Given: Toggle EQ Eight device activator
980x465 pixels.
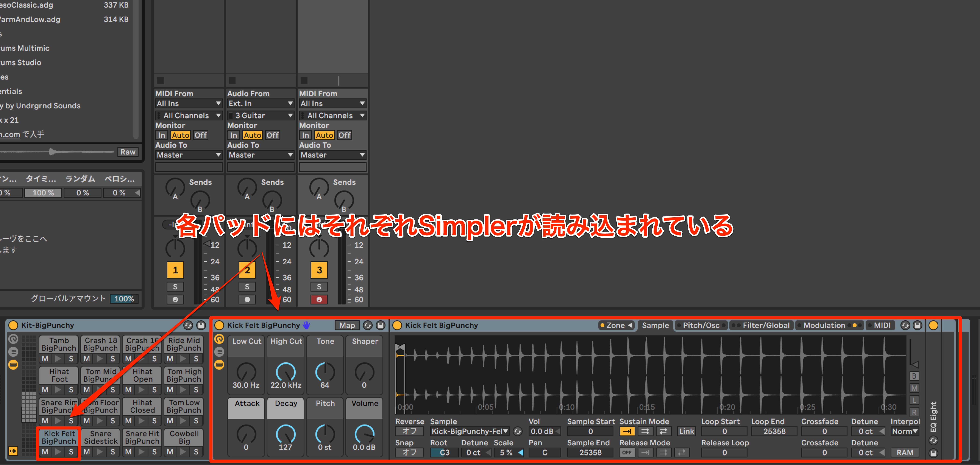Looking at the screenshot, I should pyautogui.click(x=934, y=325).
